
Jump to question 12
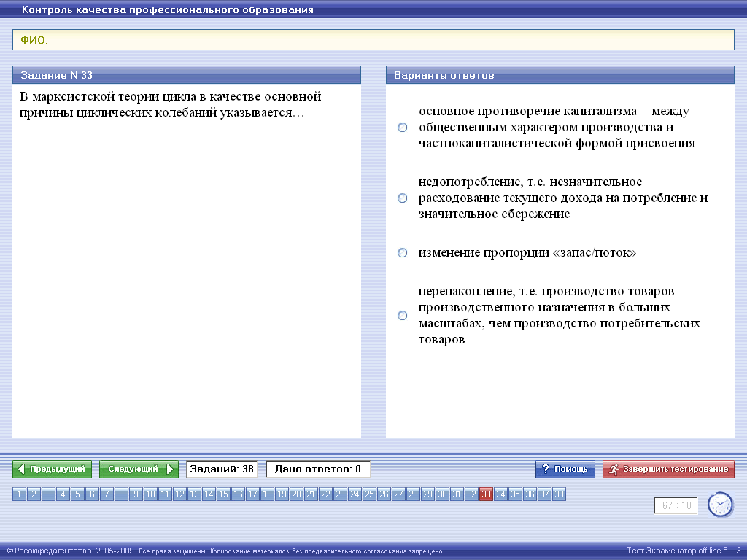click(179, 494)
